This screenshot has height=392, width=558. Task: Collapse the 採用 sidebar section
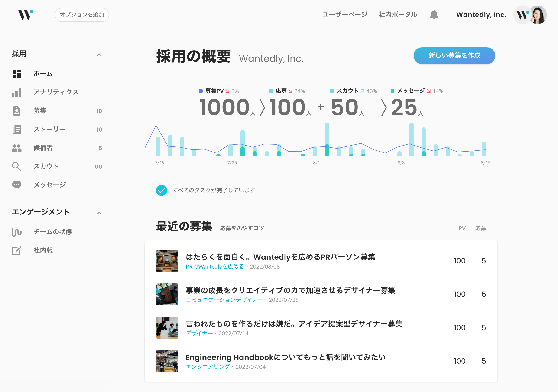(x=99, y=55)
